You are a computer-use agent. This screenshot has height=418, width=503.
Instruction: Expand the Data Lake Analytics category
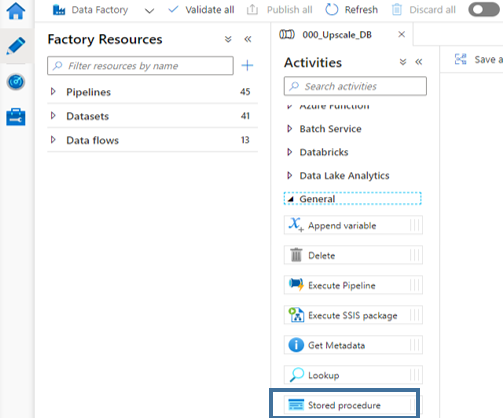(290, 175)
